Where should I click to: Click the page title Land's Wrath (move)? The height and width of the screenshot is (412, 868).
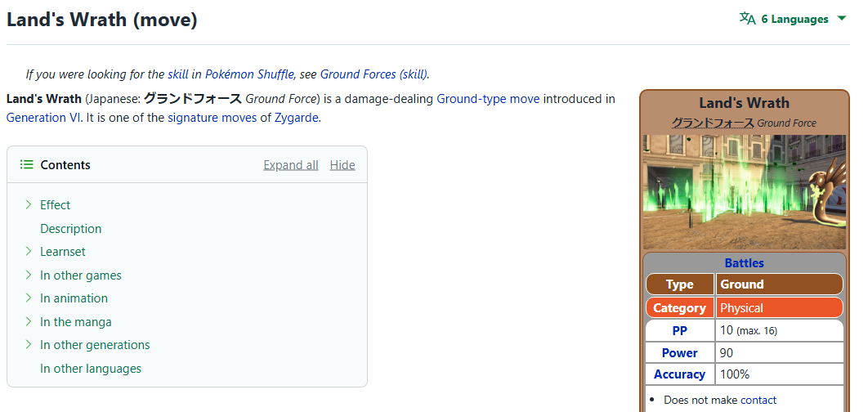tap(102, 20)
